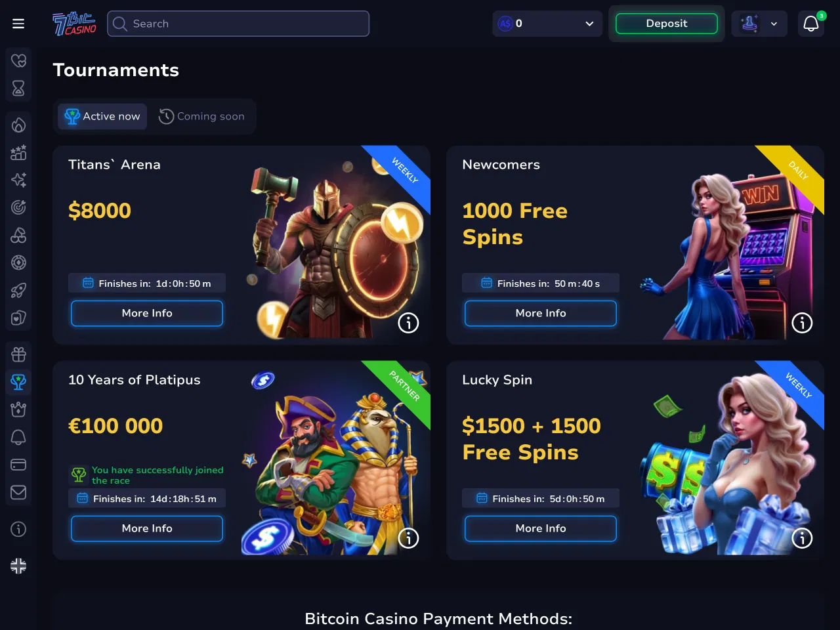Screen dimensions: 840x630
Task: Click the 7Bit Casino logo
Action: tap(74, 24)
